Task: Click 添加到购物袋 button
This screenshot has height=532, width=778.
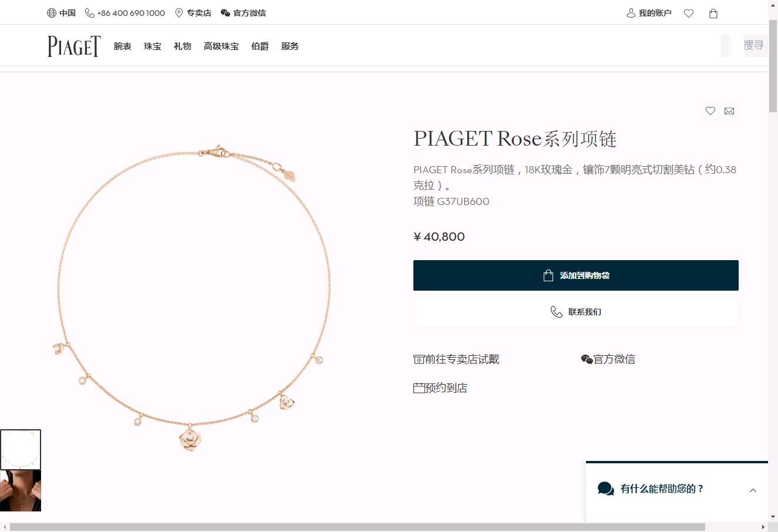Action: click(x=575, y=275)
